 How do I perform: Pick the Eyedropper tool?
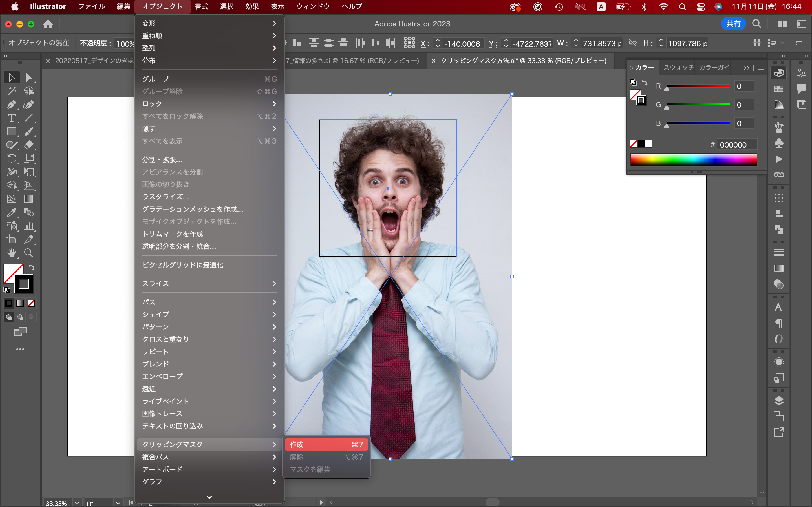pos(11,213)
